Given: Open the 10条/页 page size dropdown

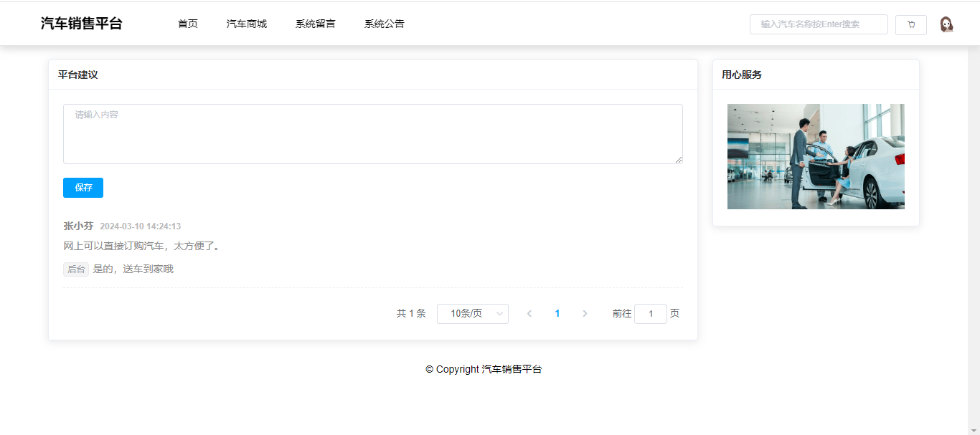Looking at the screenshot, I should pos(473,314).
